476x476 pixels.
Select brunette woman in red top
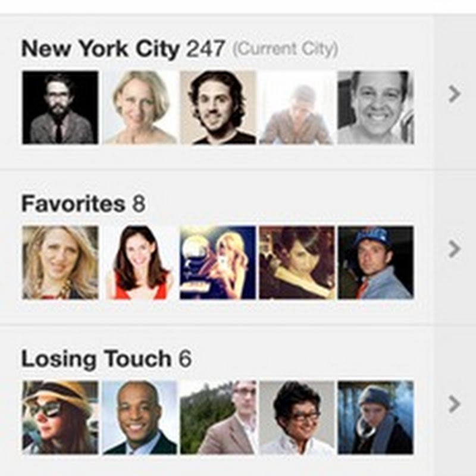pos(139,262)
